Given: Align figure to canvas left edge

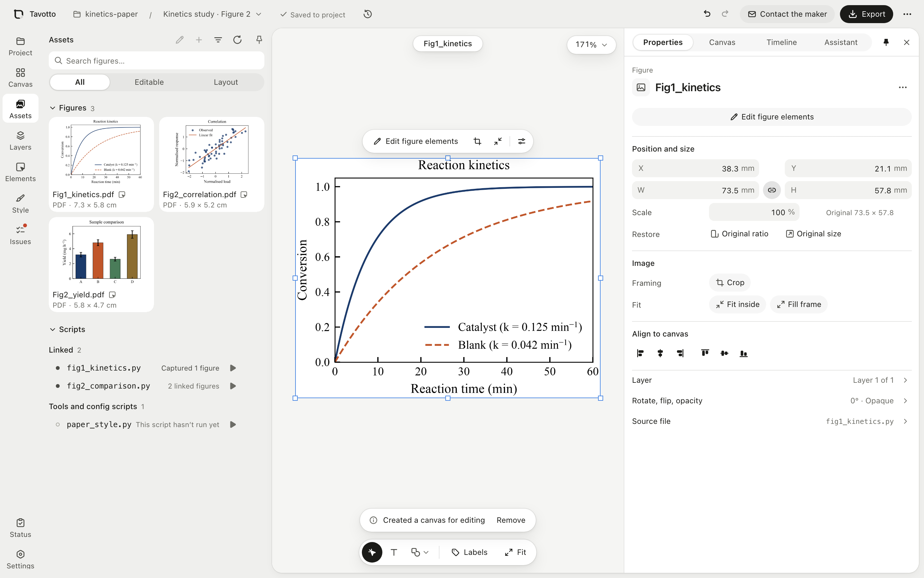Looking at the screenshot, I should tap(640, 353).
